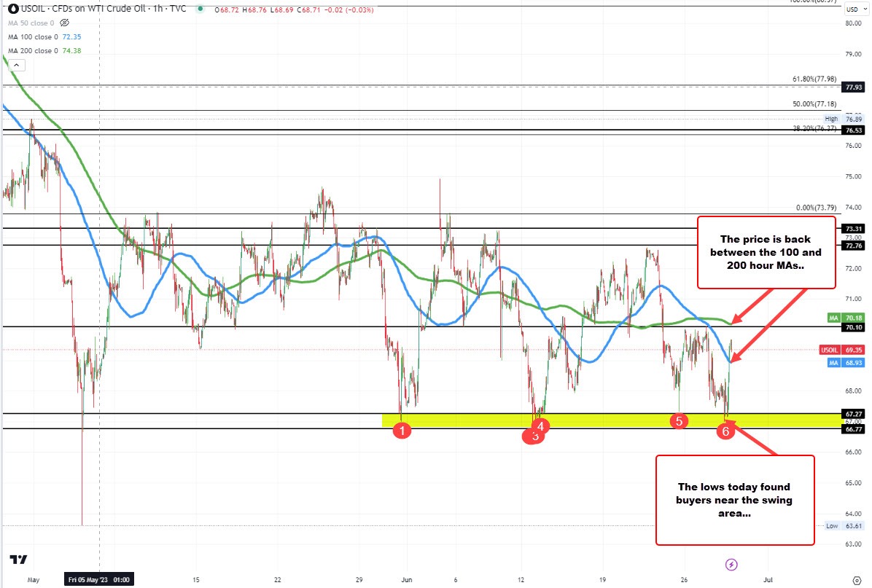Click the 66.77 price axis label

click(x=853, y=428)
